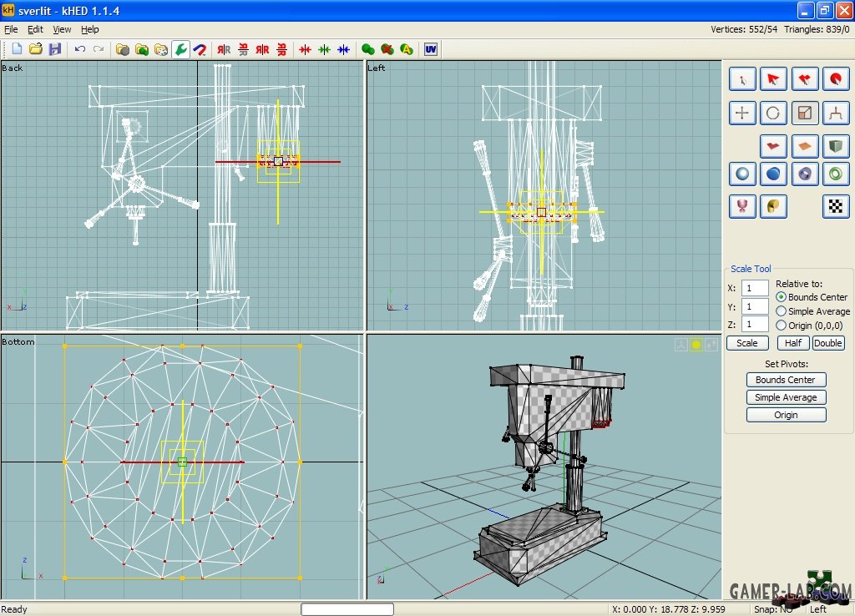This screenshot has width=855, height=616.
Task: Toggle the 3D view wireframe axes overlay icon
Action: [x=681, y=345]
